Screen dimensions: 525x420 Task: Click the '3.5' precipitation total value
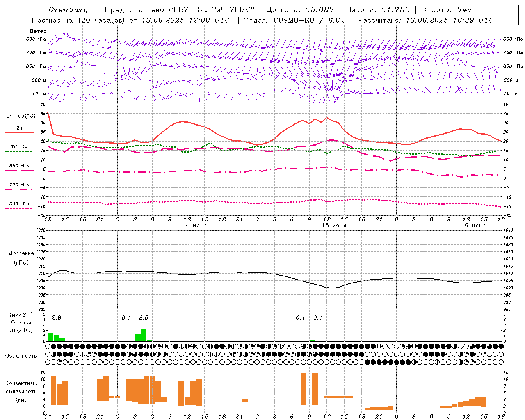click(x=144, y=317)
